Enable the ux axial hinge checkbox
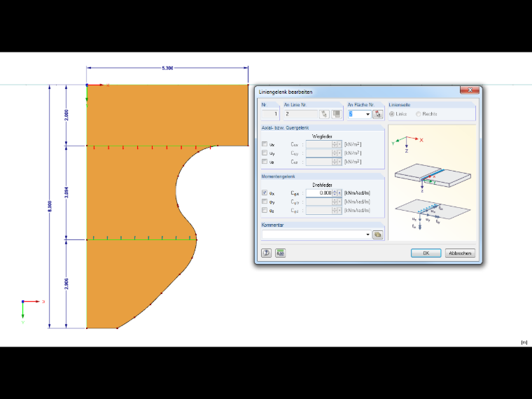Viewport: 532px width, 399px height. (265, 144)
